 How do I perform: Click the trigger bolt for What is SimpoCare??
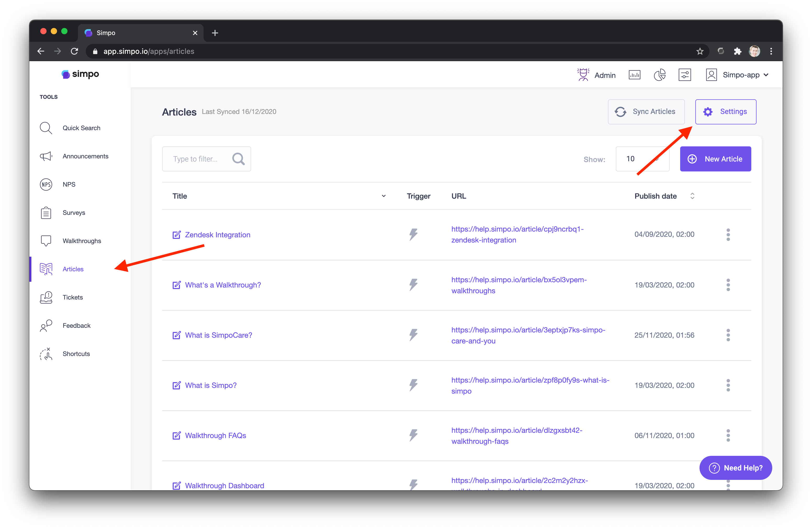tap(413, 335)
